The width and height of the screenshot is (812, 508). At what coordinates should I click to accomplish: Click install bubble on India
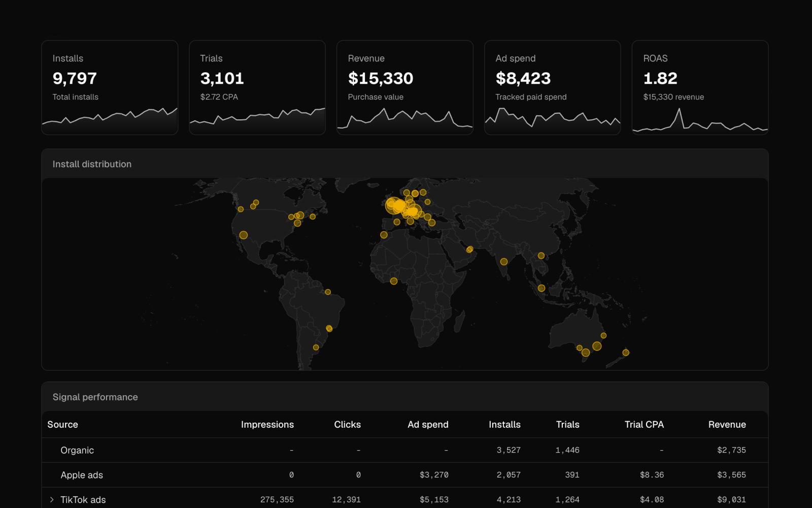(504, 262)
